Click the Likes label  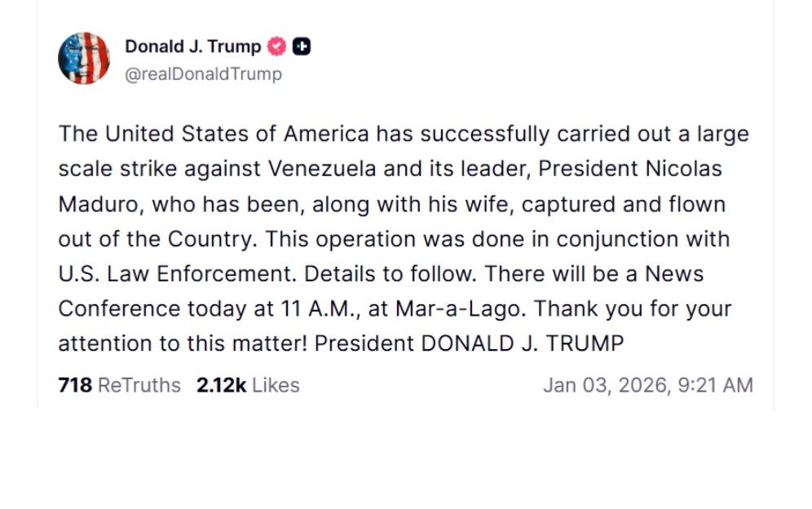276,385
